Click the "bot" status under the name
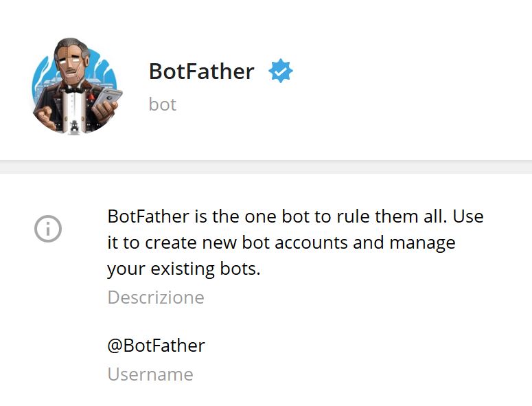 coord(163,104)
